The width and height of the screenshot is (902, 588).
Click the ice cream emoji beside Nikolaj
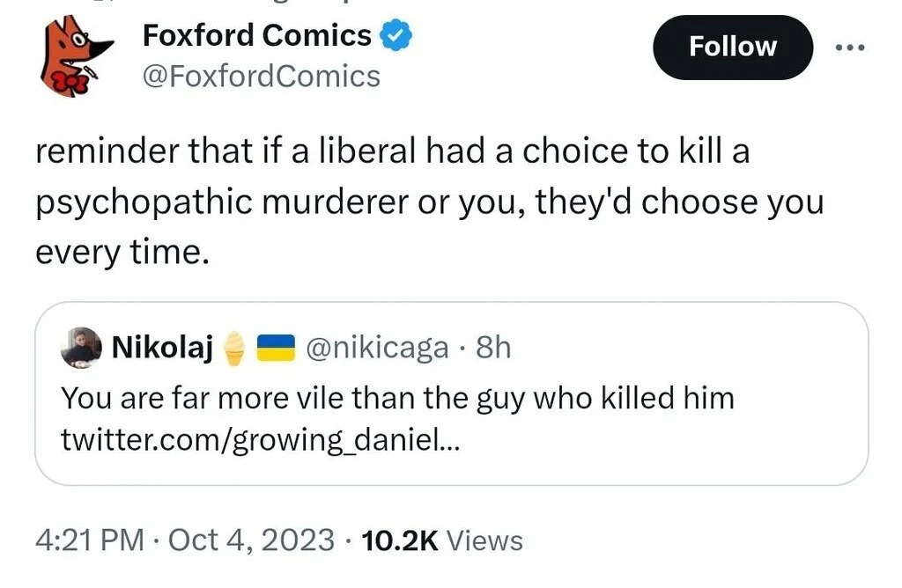pyautogui.click(x=233, y=349)
